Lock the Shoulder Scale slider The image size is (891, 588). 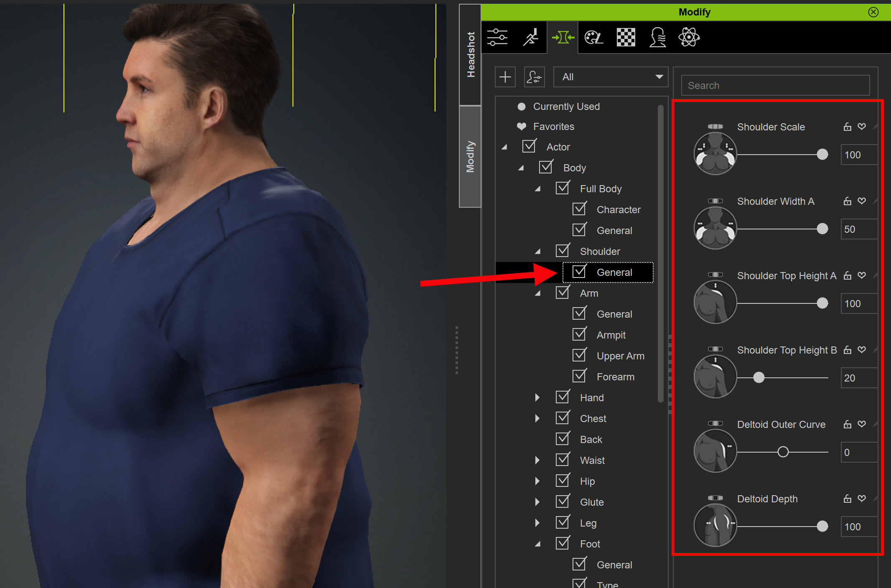847,127
